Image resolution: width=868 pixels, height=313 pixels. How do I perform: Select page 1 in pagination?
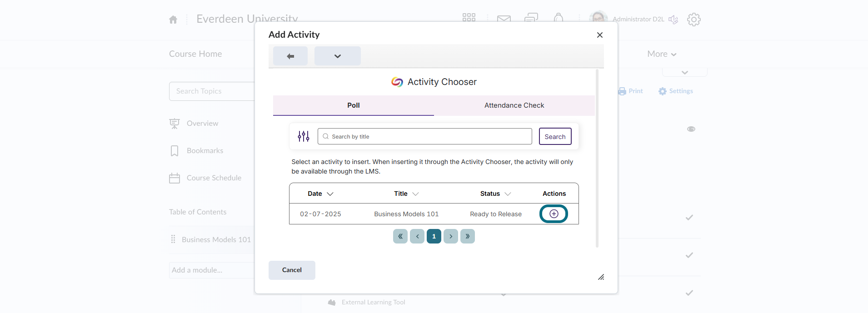(434, 236)
